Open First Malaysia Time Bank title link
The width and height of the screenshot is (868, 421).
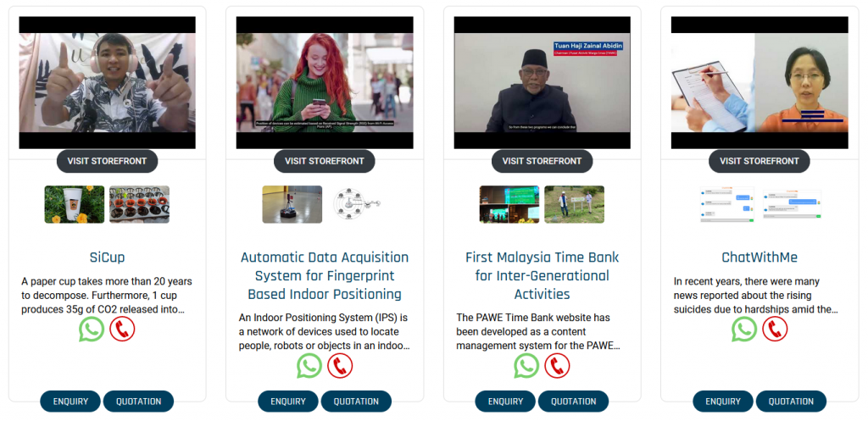pos(542,275)
